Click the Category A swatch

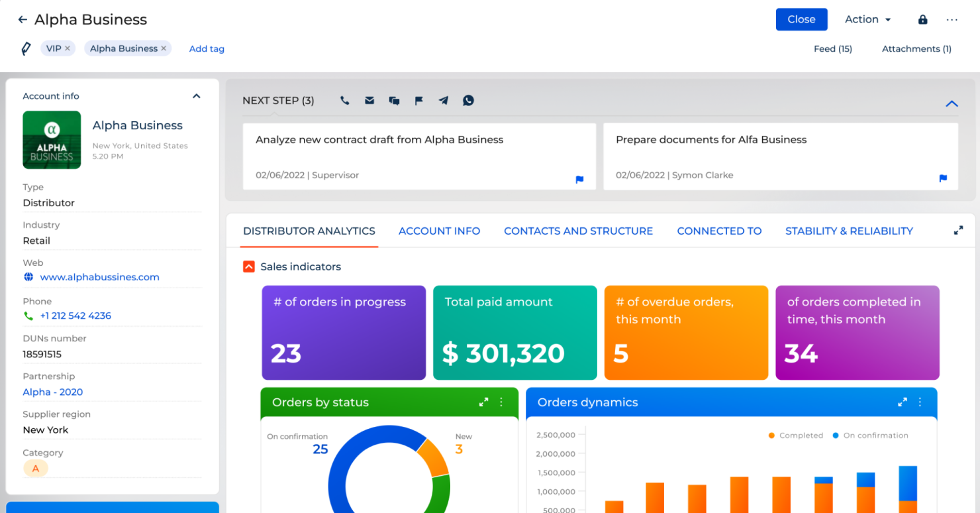(x=36, y=468)
